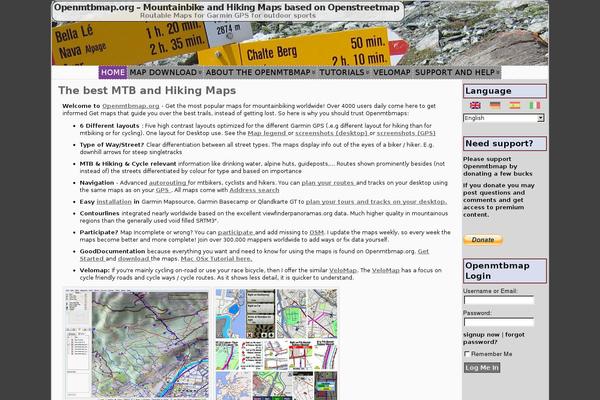
Task: Open SUPPORT AND HELP menu
Action: tap(457, 72)
